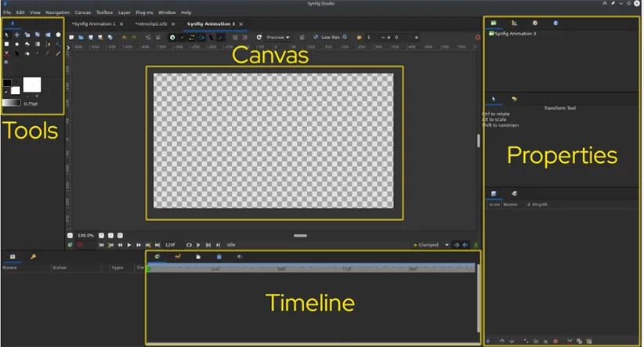Select the Circle tool in toolbox
This screenshot has width=644, height=347.
click(58, 35)
